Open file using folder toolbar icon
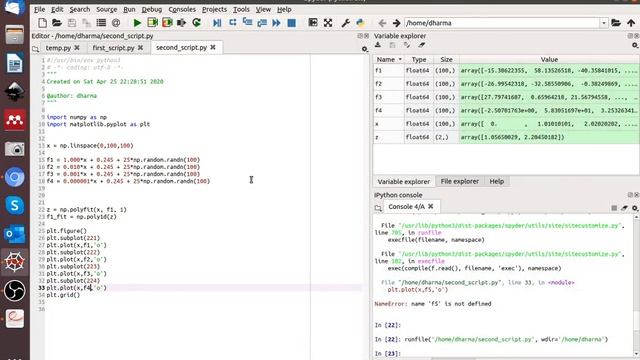This screenshot has height=360, width=640. click(x=57, y=23)
